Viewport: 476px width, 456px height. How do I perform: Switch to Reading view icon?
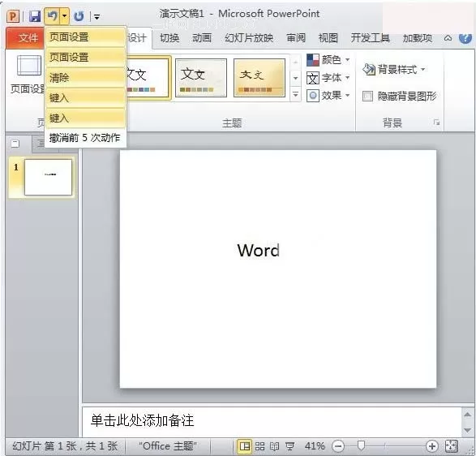[x=274, y=446]
